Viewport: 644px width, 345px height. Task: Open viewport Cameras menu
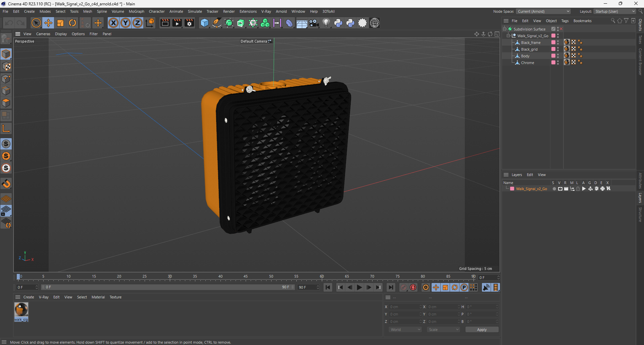coord(43,34)
